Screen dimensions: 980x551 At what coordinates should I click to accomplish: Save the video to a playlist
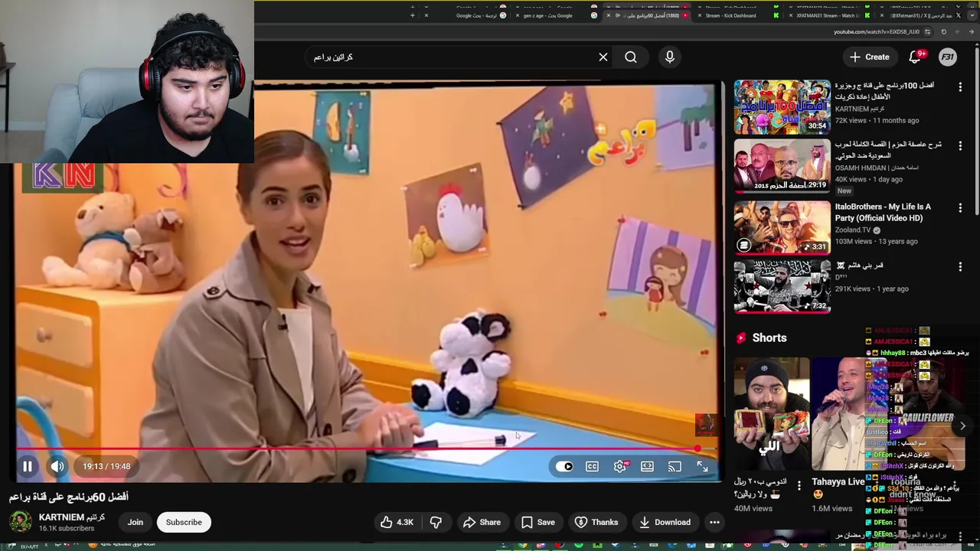pyautogui.click(x=538, y=522)
